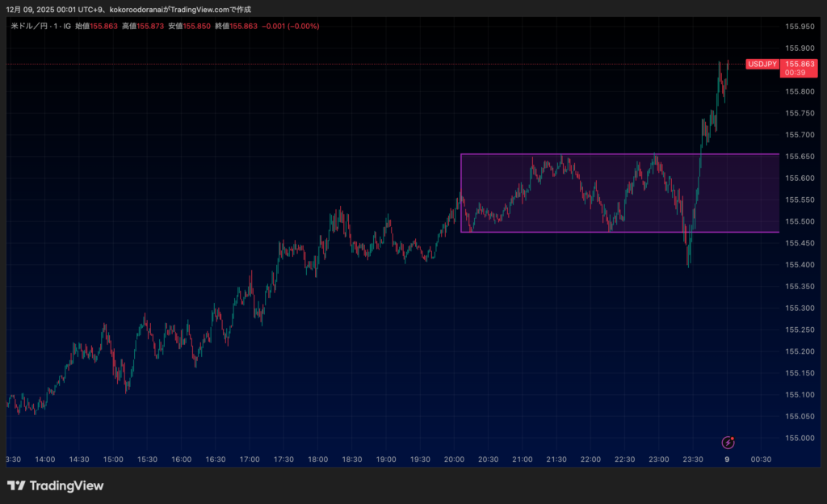The width and height of the screenshot is (827, 504).
Task: Click the TradingView wordmark text
Action: (66, 485)
